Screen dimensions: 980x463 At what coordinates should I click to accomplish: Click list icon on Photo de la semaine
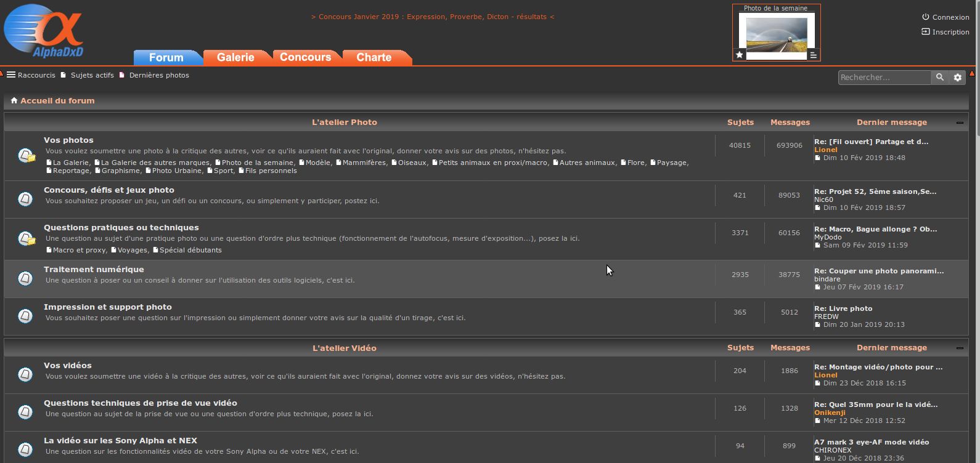[x=813, y=55]
